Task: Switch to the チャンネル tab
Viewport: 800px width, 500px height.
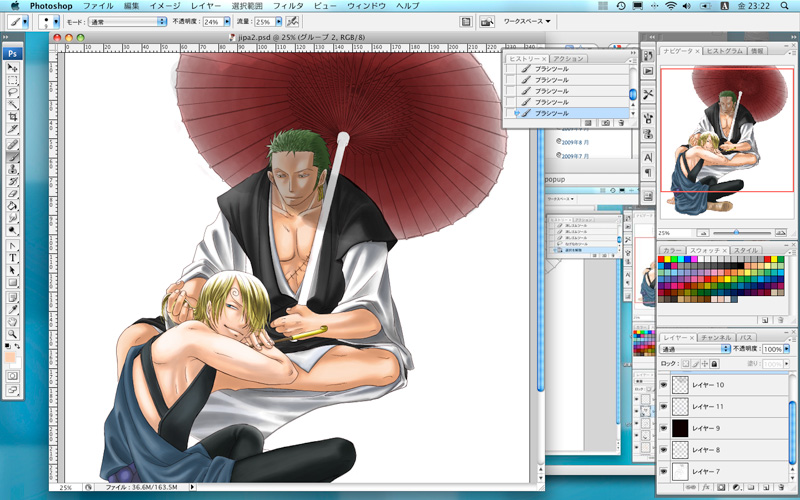Action: pos(716,338)
